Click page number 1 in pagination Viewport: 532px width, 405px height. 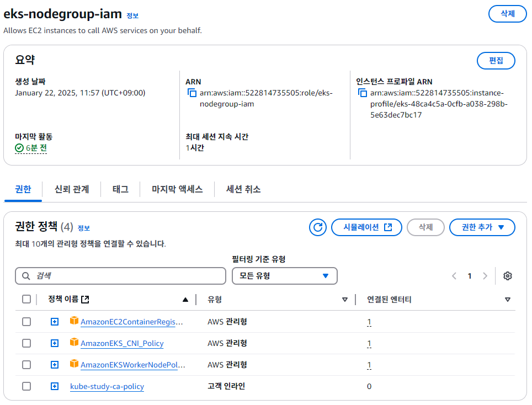coord(470,276)
